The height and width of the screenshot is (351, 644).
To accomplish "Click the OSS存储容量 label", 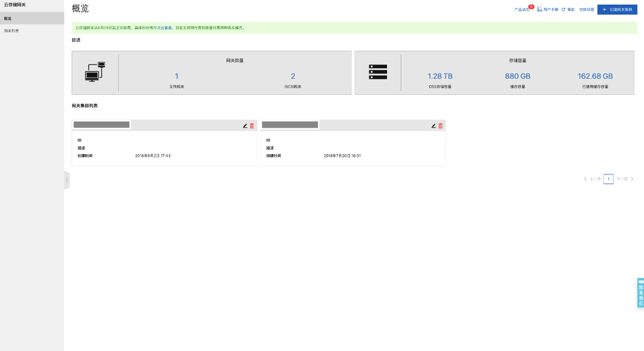I will tap(440, 87).
